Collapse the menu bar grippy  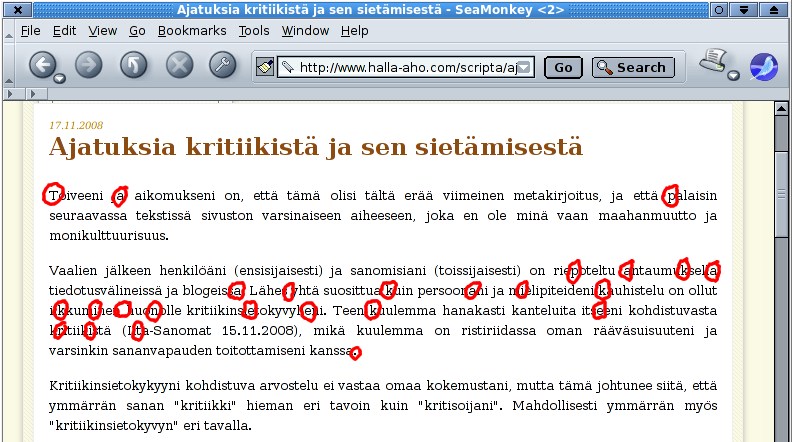point(9,31)
